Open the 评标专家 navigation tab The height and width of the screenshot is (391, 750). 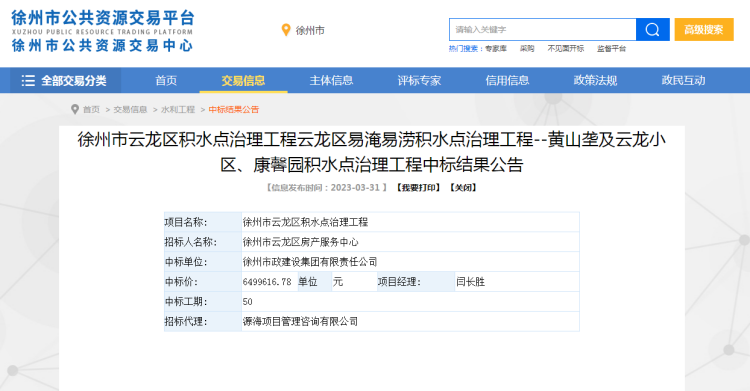(x=419, y=80)
